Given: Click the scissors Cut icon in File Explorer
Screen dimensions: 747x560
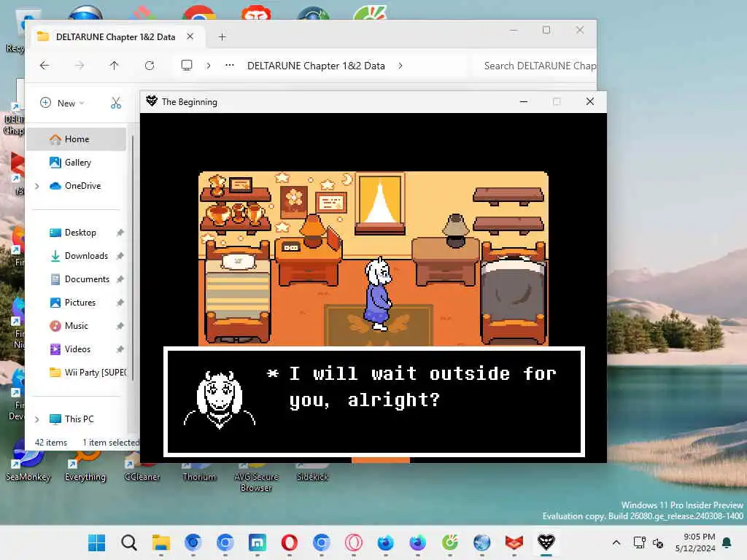Looking at the screenshot, I should coord(116,103).
